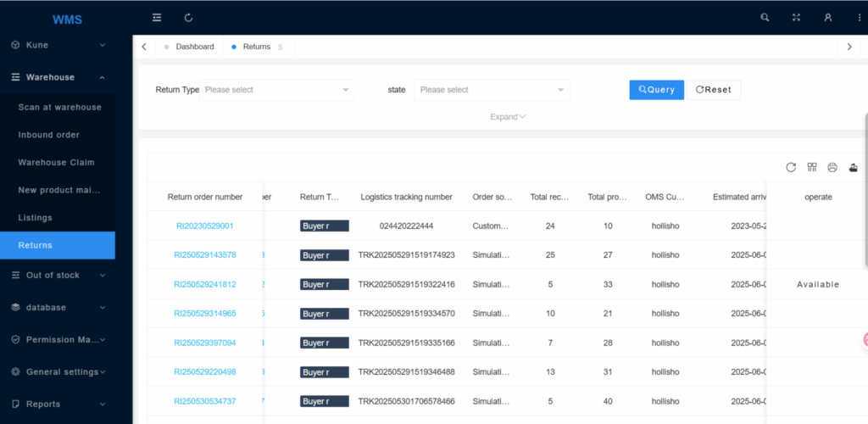This screenshot has height=424, width=868.
Task: Open the user profile icon
Action: pos(828,17)
